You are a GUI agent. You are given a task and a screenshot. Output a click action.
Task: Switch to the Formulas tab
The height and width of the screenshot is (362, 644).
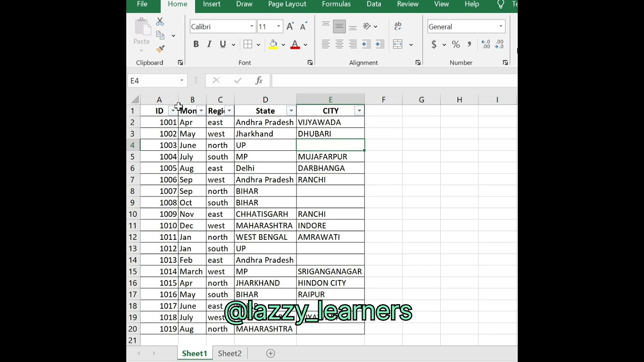coord(336,4)
